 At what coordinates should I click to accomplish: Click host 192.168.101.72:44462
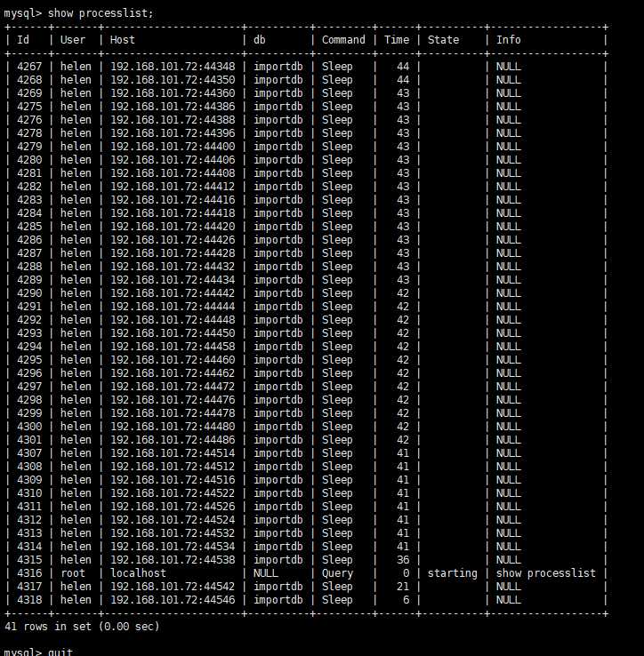pyautogui.click(x=173, y=373)
